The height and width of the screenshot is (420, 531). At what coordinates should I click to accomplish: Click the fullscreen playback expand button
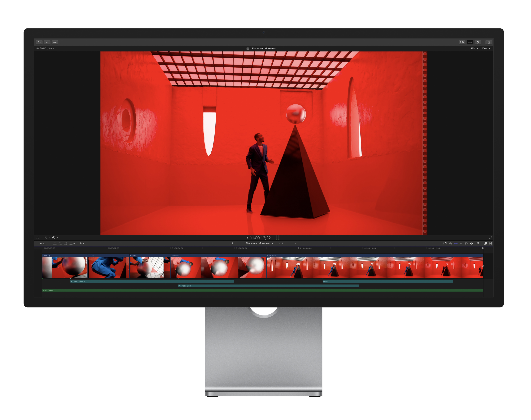[491, 238]
